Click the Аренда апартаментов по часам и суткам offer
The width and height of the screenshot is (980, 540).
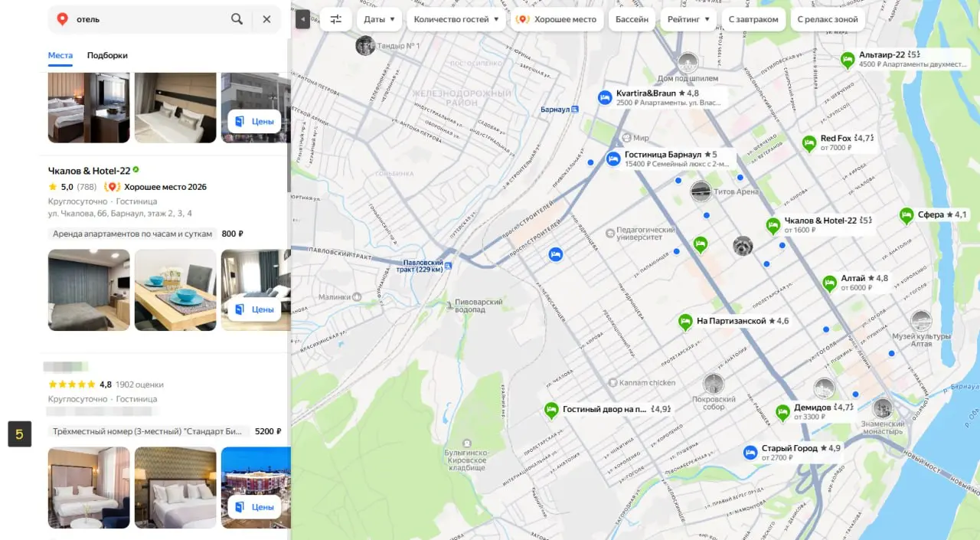[x=132, y=234]
